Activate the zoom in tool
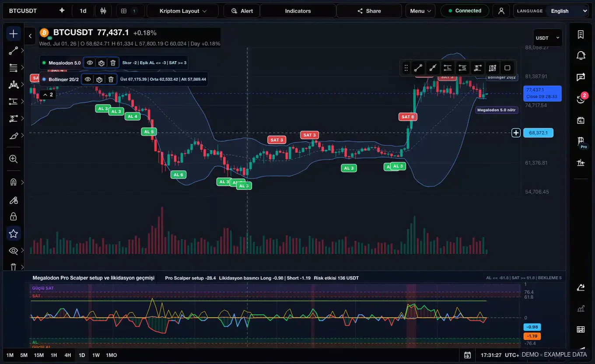This screenshot has height=364, width=595. pos(14,159)
